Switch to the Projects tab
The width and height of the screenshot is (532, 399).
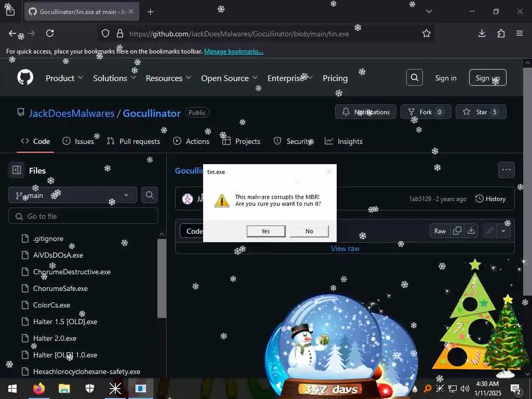(241, 141)
